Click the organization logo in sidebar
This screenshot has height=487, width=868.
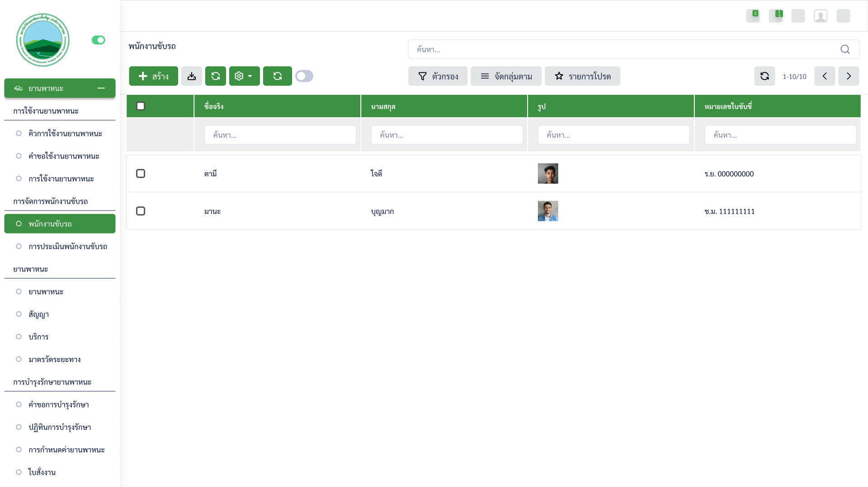pos(43,40)
